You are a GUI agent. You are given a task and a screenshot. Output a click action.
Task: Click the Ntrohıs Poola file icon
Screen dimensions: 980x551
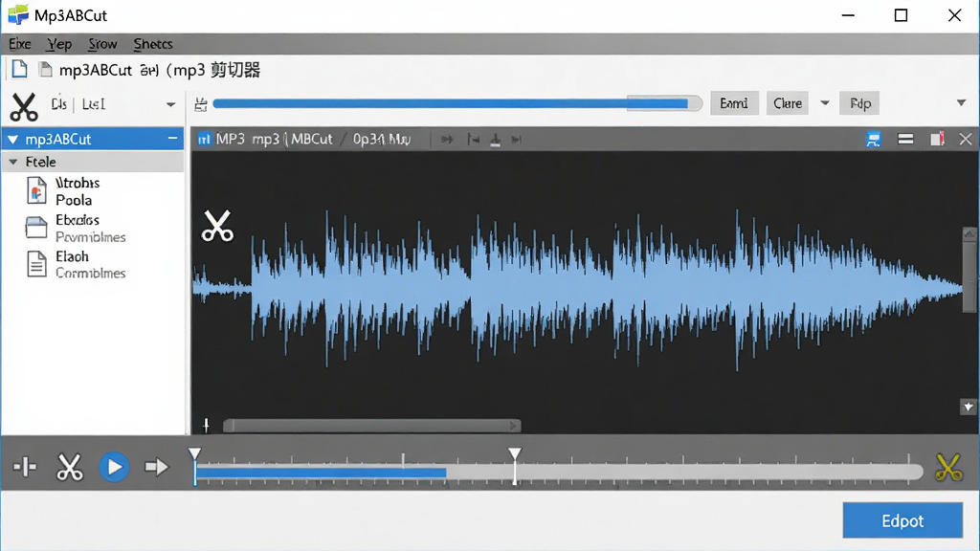[36, 190]
